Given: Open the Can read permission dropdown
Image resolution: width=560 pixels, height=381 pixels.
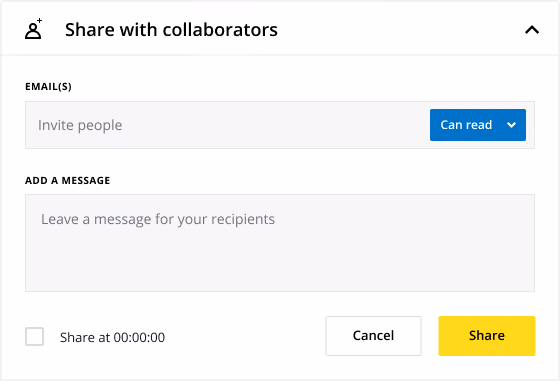Looking at the screenshot, I should (x=478, y=125).
